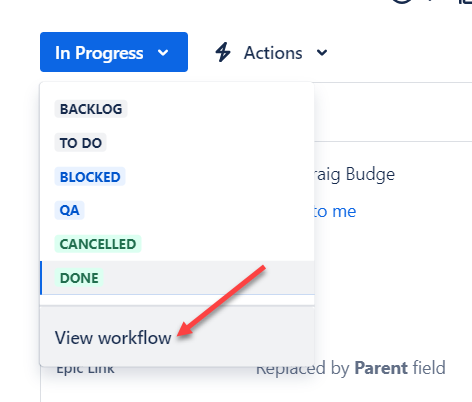Click the assignee name ending in Budge
This screenshot has height=402, width=472.
(x=354, y=174)
